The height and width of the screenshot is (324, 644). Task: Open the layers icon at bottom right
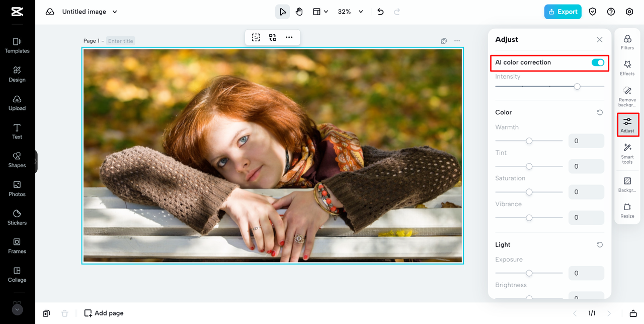[x=633, y=313]
